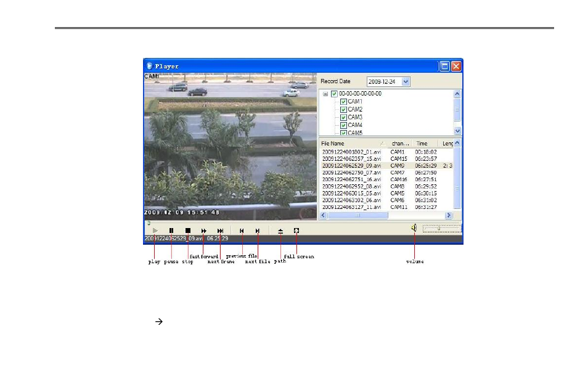Switch to full screen view
The height and width of the screenshot is (392, 588).
point(296,231)
